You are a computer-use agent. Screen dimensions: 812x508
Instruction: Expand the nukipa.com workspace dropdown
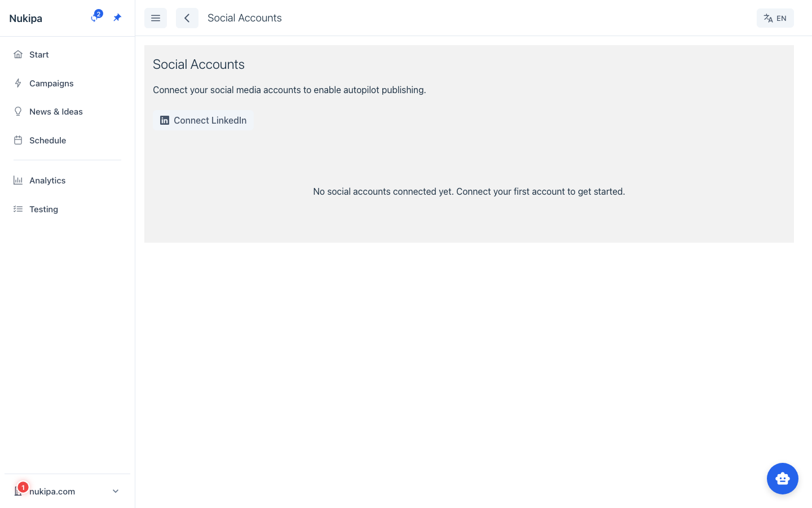(x=116, y=491)
